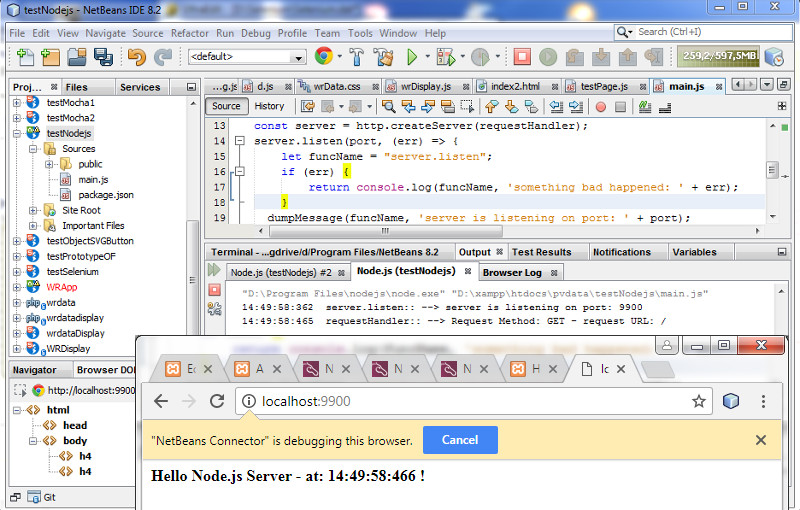Click the bookmark star in Chrome address bar
This screenshot has width=800, height=510.
[x=699, y=401]
